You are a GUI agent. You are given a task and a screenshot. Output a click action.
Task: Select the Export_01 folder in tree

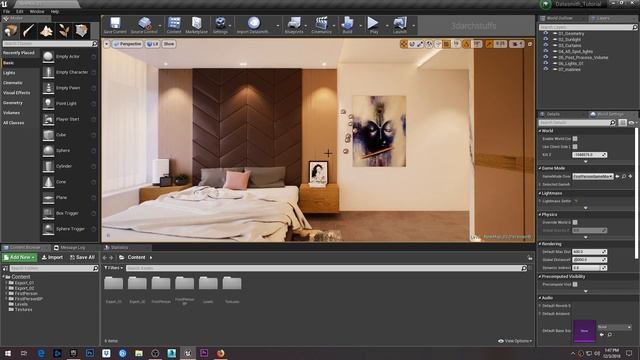pyautogui.click(x=24, y=282)
